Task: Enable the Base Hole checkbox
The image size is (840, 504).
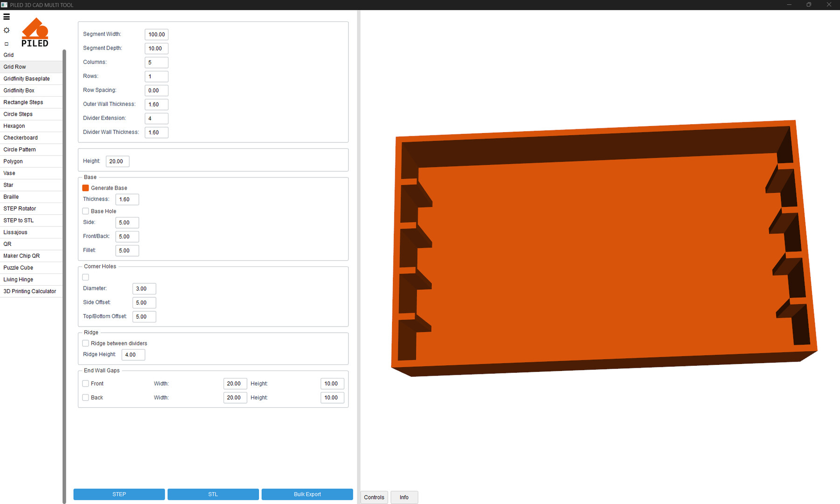Action: pyautogui.click(x=85, y=211)
